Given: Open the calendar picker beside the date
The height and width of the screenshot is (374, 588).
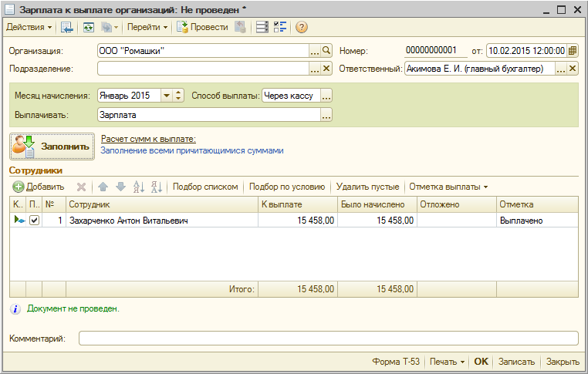Looking at the screenshot, I should [573, 51].
